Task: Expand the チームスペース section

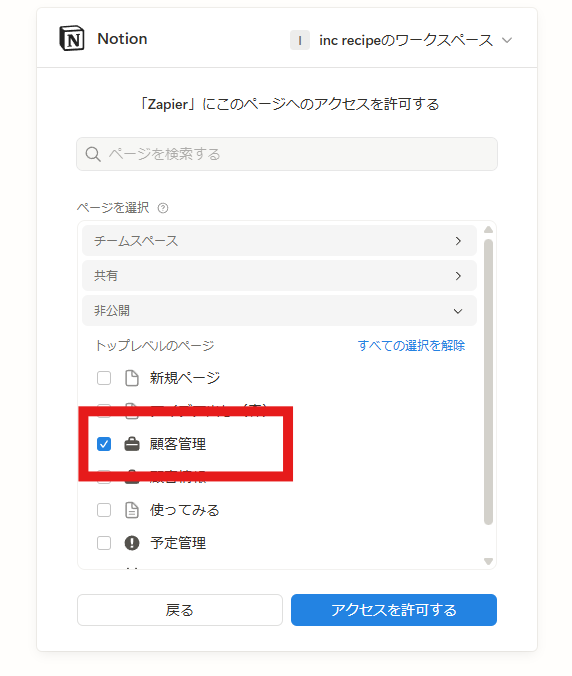Action: click(x=279, y=241)
